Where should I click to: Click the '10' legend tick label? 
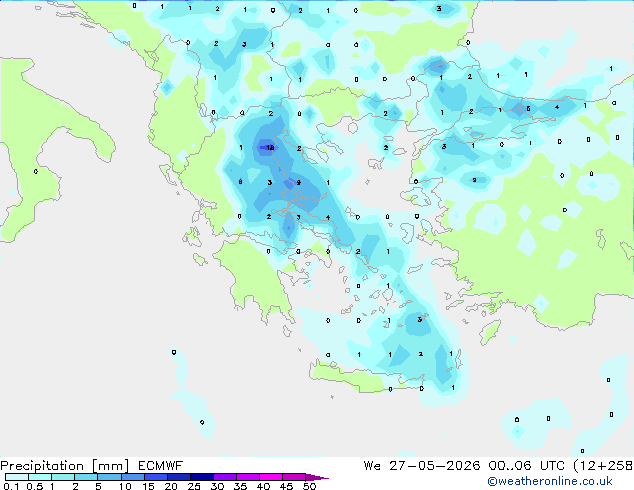[125, 486]
